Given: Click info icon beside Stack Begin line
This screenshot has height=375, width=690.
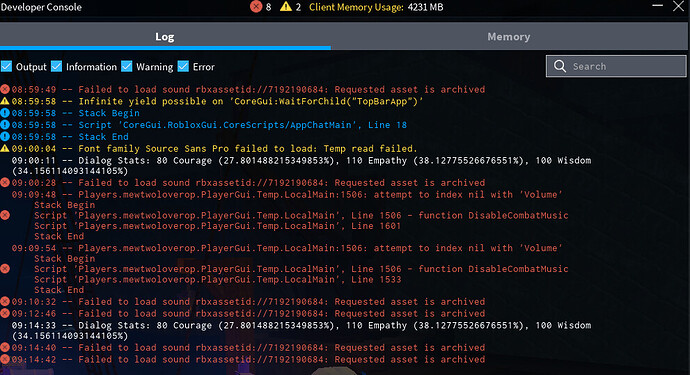Looking at the screenshot, I should pyautogui.click(x=5, y=113).
